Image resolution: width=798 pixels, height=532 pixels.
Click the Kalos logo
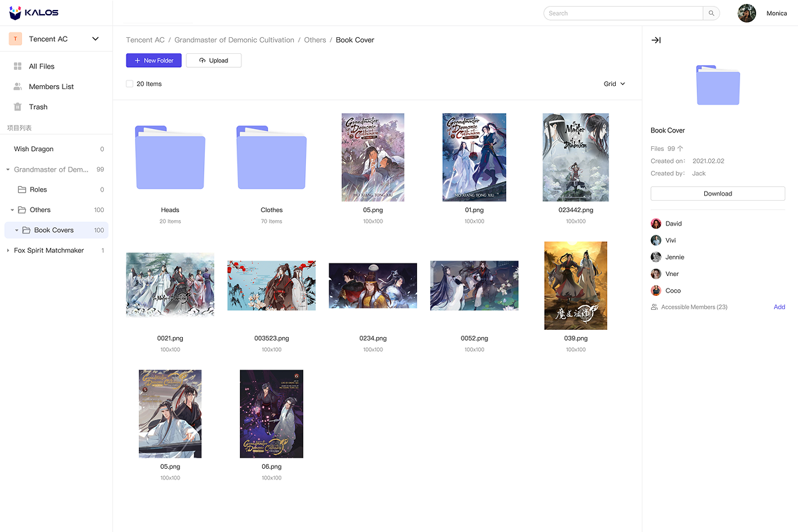tap(33, 13)
